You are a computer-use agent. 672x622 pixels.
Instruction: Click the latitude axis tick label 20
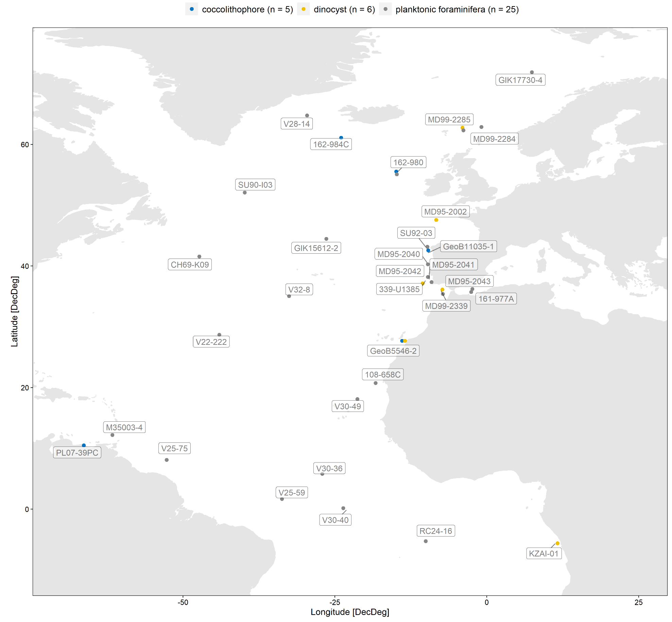[x=25, y=388]
